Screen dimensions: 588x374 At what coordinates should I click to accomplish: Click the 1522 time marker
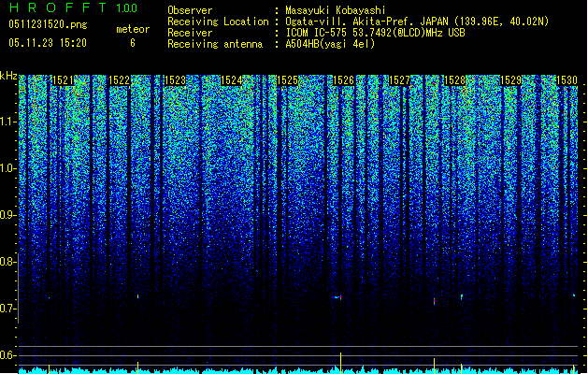(x=120, y=80)
